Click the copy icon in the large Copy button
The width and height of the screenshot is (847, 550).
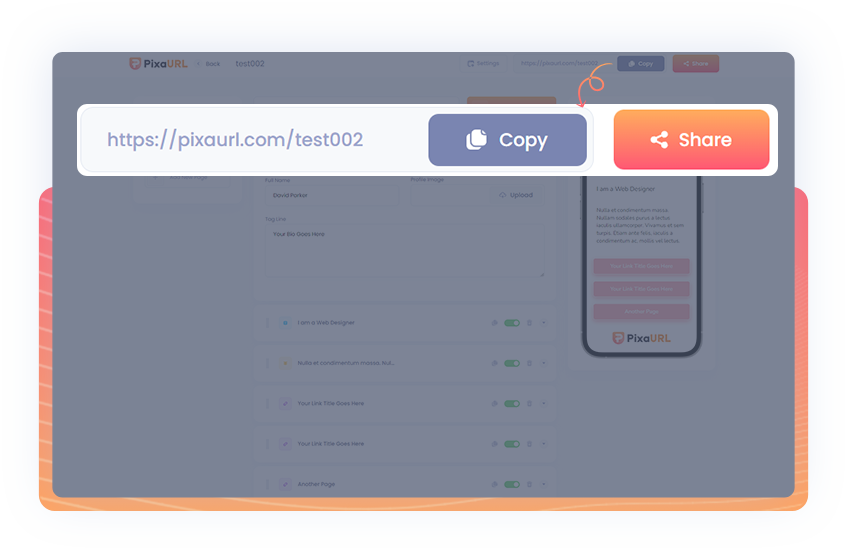[x=476, y=140]
